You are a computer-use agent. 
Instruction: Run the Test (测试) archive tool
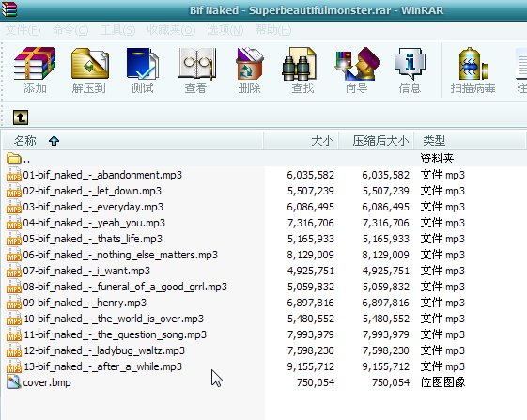coord(143,64)
